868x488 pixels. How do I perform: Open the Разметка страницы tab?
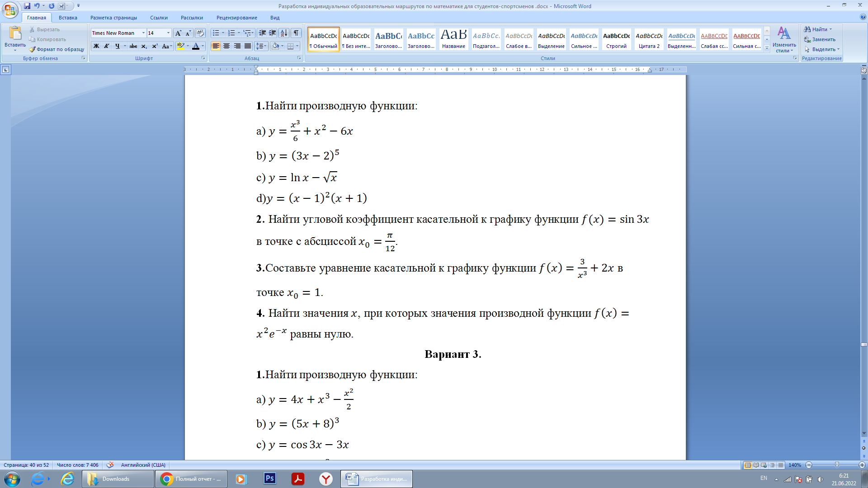(113, 18)
